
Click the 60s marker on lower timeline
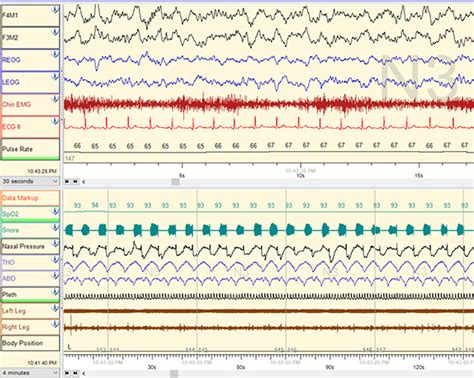(x=241, y=367)
